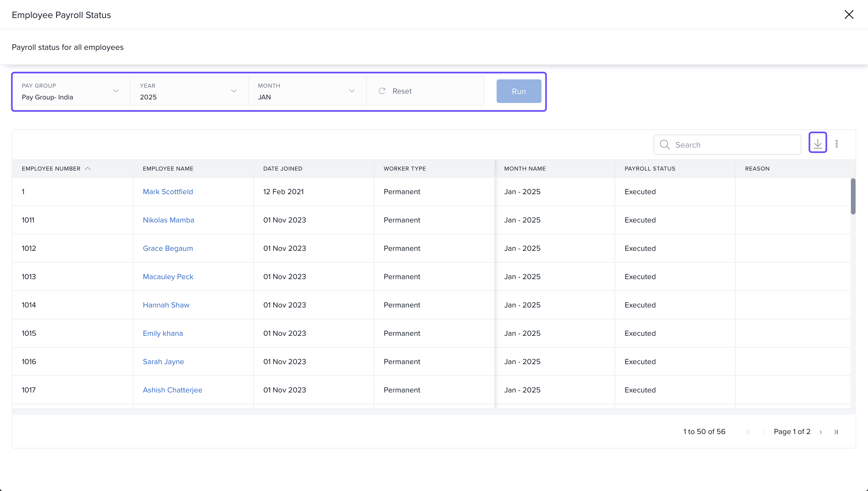This screenshot has width=868, height=491.
Task: Open the three-dot more options menu
Action: click(837, 144)
